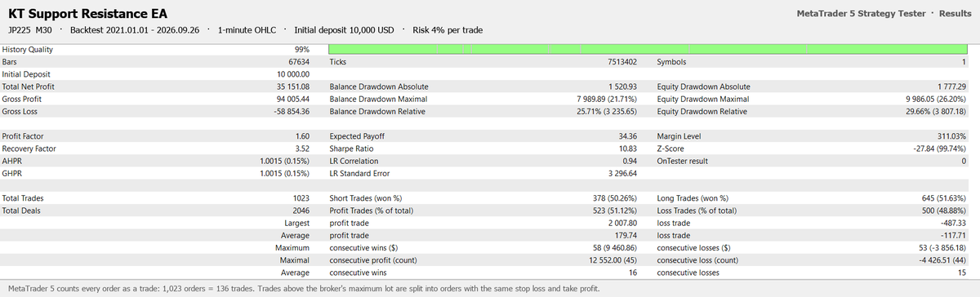Select the Margin Level value 311.03%

click(952, 135)
